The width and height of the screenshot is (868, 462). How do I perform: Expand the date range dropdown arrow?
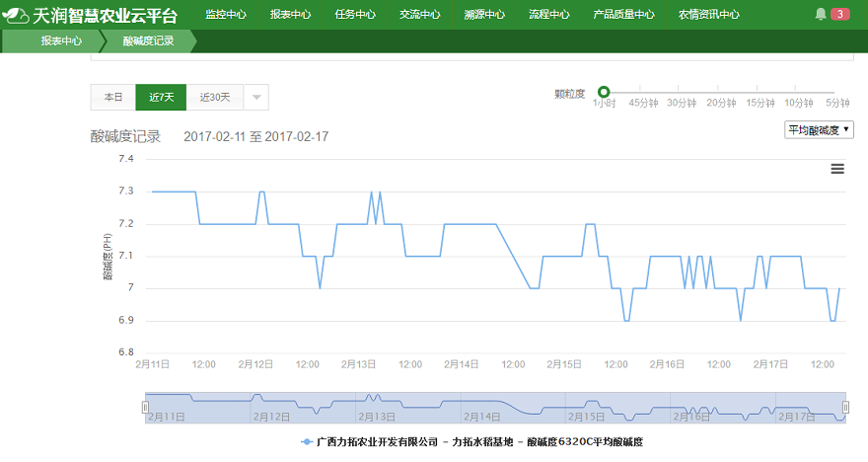coord(255,97)
